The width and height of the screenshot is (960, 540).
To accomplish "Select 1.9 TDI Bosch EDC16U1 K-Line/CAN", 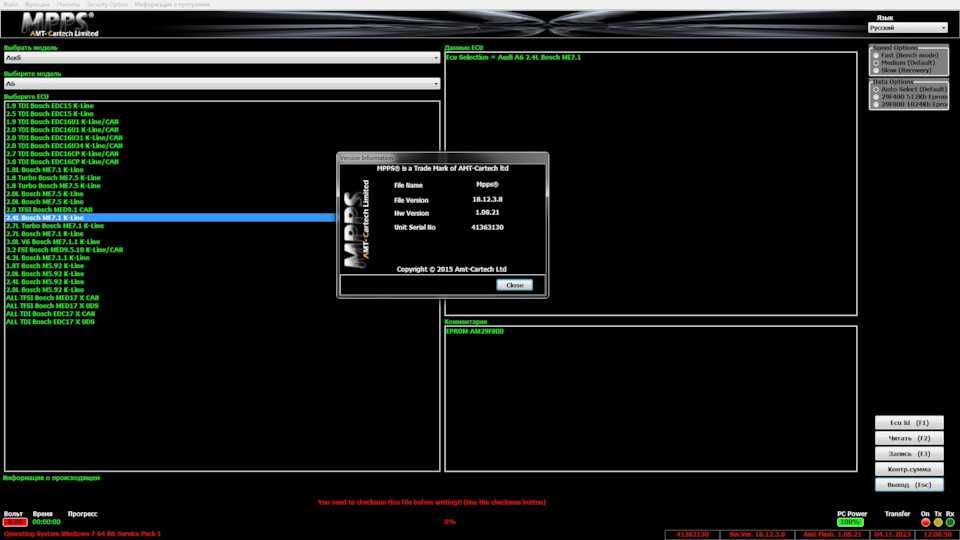I will point(62,122).
